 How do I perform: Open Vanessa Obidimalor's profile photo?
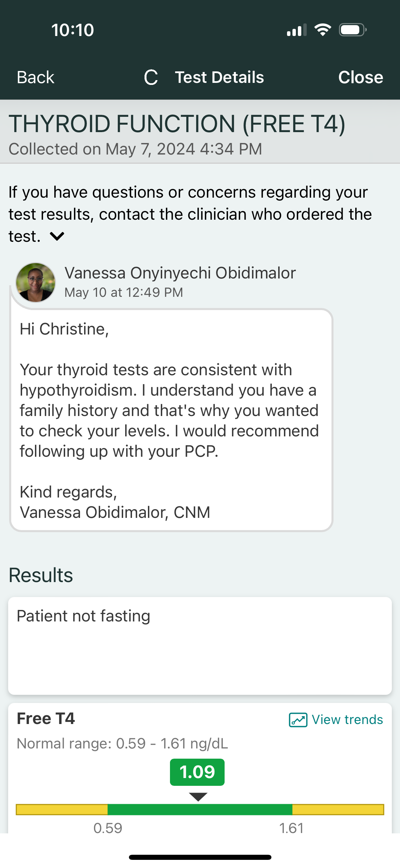36,282
